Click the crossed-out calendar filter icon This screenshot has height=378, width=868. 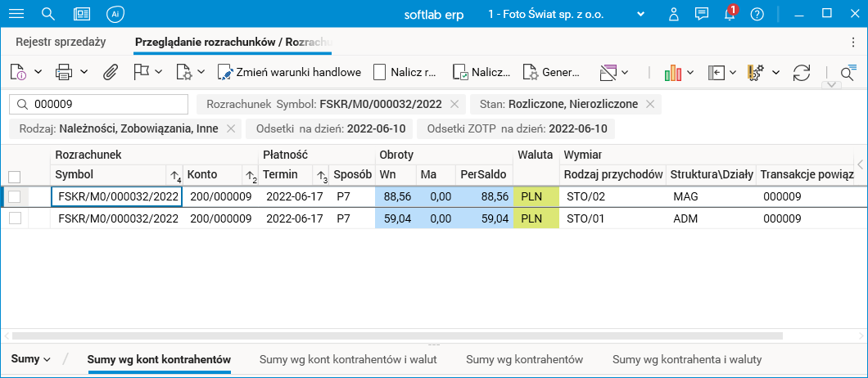pos(608,72)
